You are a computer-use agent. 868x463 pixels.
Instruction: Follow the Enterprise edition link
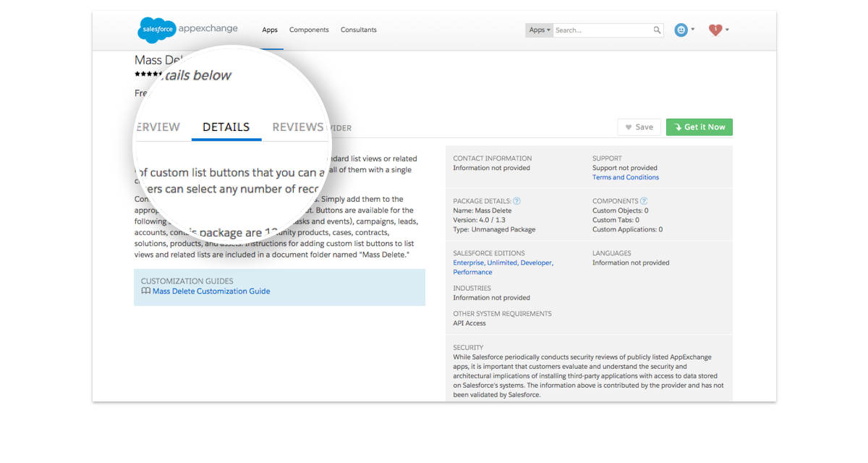pos(469,263)
